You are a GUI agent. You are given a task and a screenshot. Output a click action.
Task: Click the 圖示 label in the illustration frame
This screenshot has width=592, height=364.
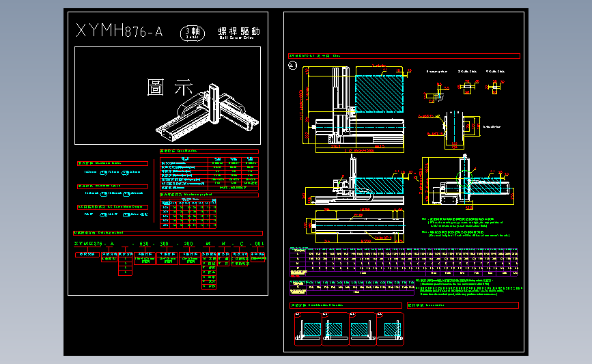170,87
